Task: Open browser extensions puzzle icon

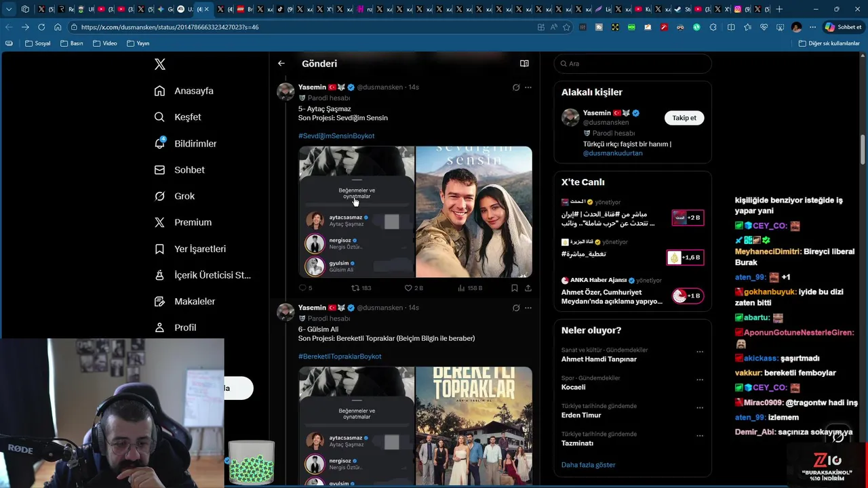Action: pos(713,27)
